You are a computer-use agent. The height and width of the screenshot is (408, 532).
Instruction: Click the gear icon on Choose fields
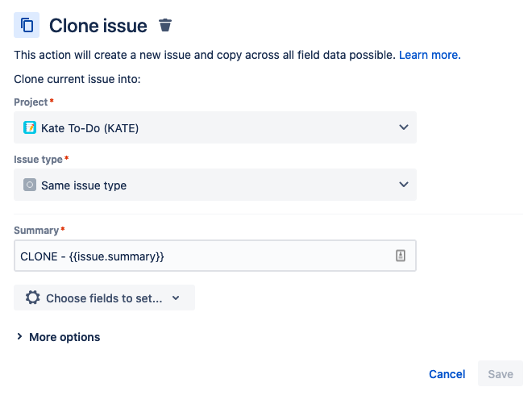(32, 298)
